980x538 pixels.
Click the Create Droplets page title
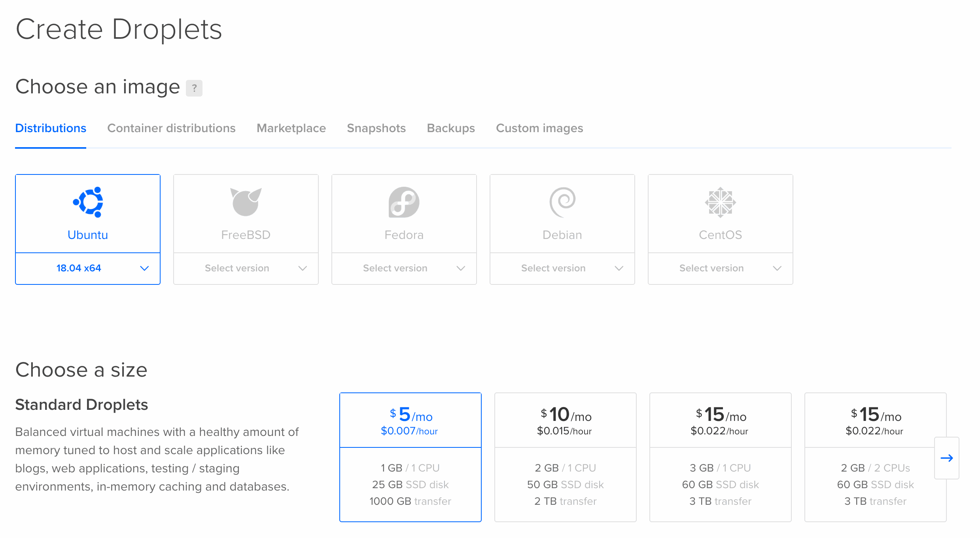pyautogui.click(x=119, y=29)
